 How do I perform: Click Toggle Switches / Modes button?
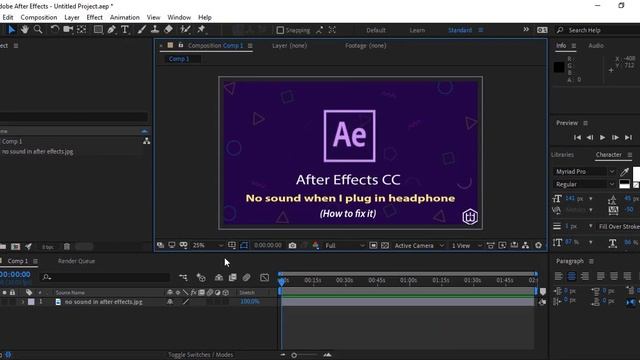pyautogui.click(x=200, y=355)
